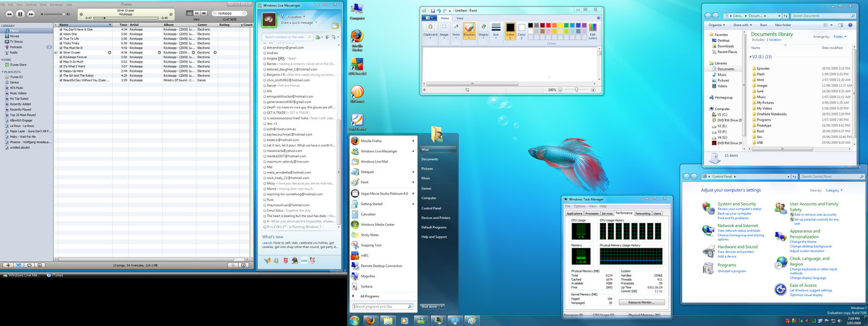The image size is (868, 326).
Task: Open the Size dropdown in Paint
Action: tap(496, 30)
